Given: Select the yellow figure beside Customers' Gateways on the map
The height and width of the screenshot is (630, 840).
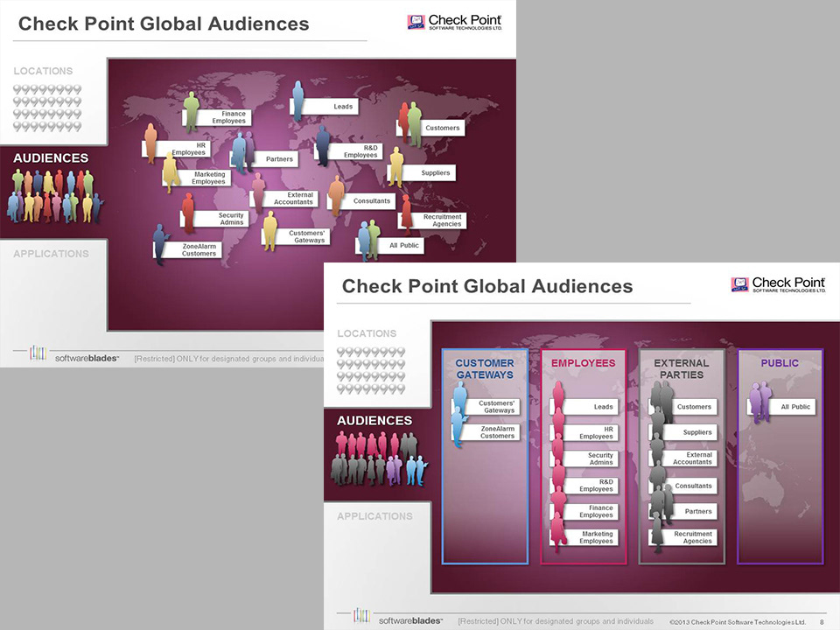Looking at the screenshot, I should click(270, 230).
